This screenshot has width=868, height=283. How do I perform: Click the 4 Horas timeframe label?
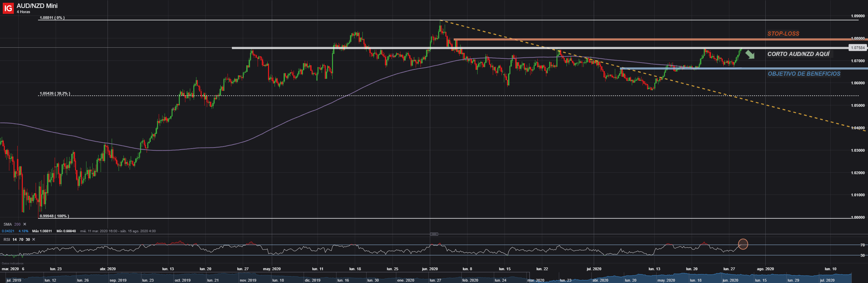click(24, 12)
